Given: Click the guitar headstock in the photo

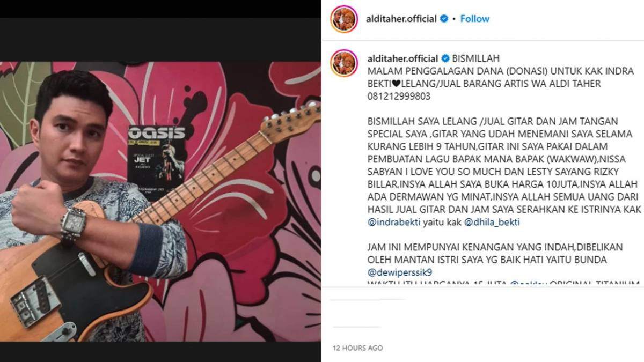Looking at the screenshot, I should pos(291,122).
